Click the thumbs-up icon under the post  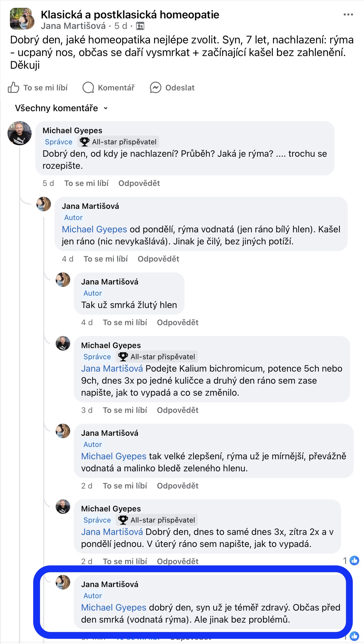(x=14, y=88)
